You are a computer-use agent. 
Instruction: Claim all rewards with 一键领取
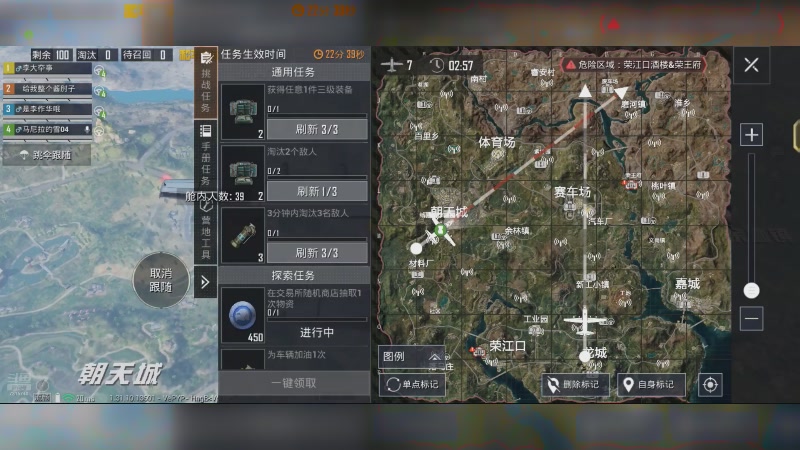[x=294, y=383]
